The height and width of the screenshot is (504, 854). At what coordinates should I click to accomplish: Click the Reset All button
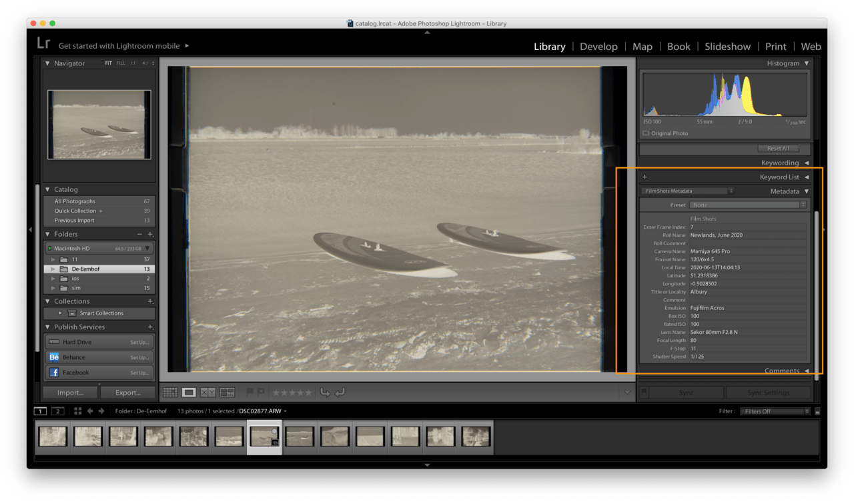[x=778, y=149]
